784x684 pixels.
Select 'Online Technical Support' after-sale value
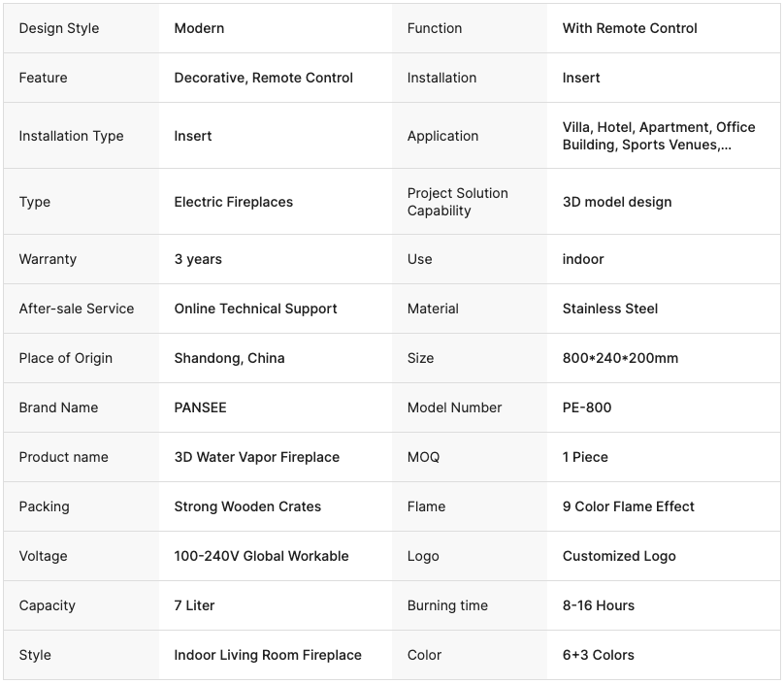[255, 309]
